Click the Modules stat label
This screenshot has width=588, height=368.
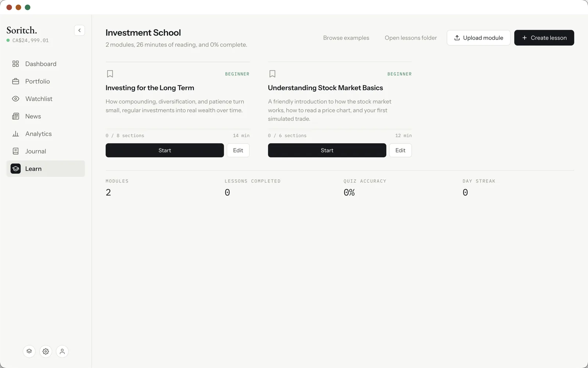[117, 181]
